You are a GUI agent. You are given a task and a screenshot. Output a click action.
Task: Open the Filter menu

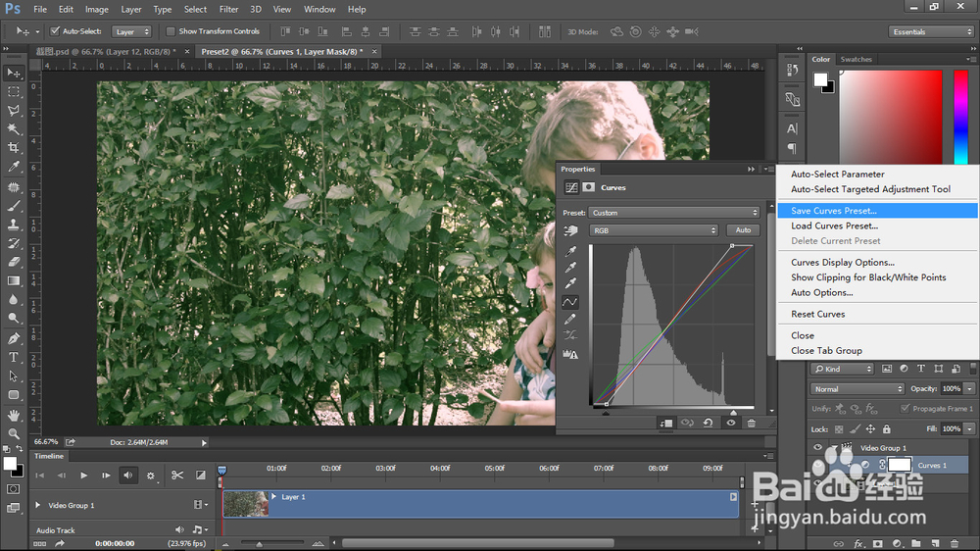228,10
